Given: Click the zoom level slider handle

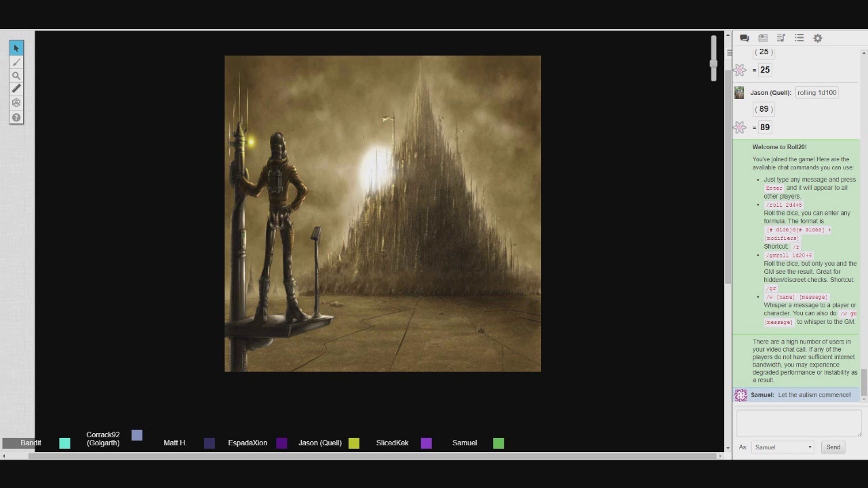Looking at the screenshot, I should click(x=713, y=64).
